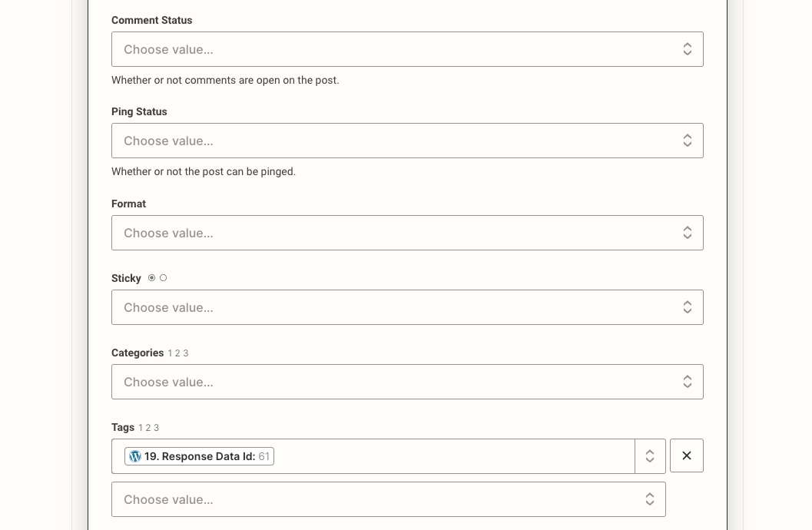Image resolution: width=812 pixels, height=530 pixels.
Task: Click empty space inside first Tags field
Action: (x=453, y=456)
